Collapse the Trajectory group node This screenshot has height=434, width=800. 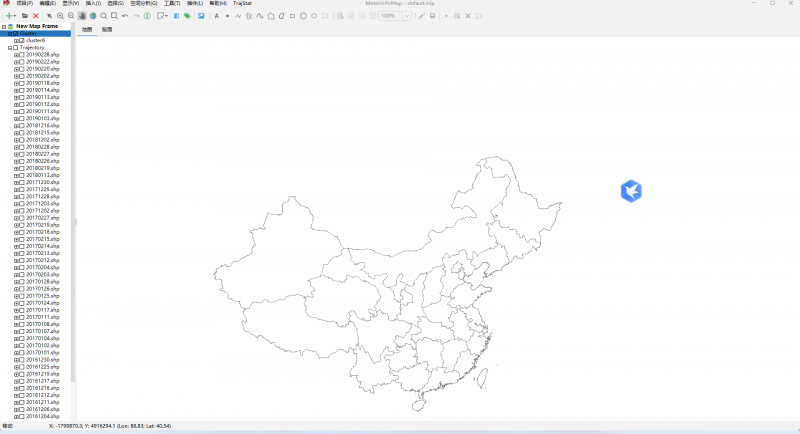pyautogui.click(x=9, y=47)
